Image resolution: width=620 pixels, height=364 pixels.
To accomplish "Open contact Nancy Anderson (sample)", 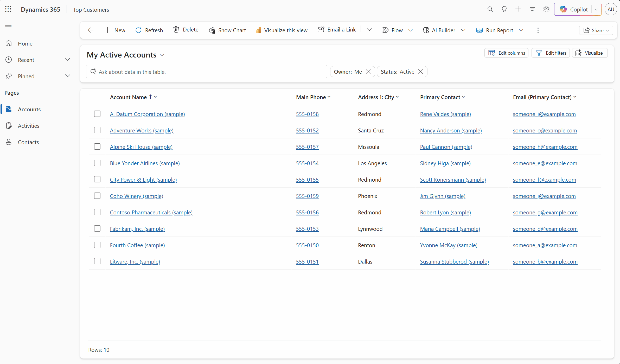I will point(451,130).
